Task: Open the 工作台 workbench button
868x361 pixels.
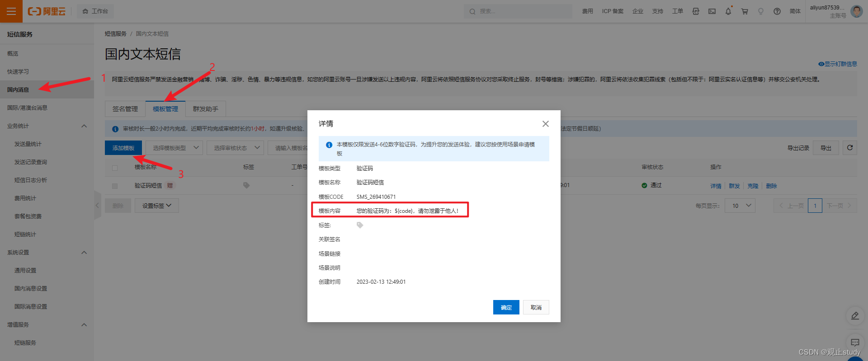Action: [x=95, y=11]
